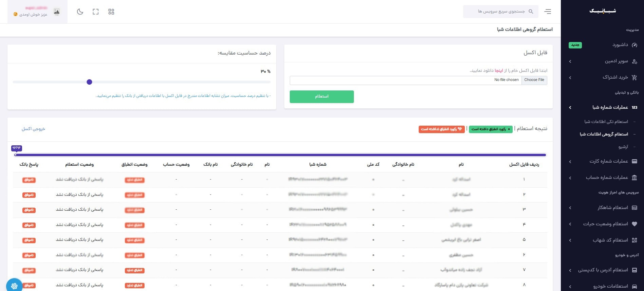Open آرشیو submenu item
The image size is (644, 291).
pyautogui.click(x=623, y=147)
